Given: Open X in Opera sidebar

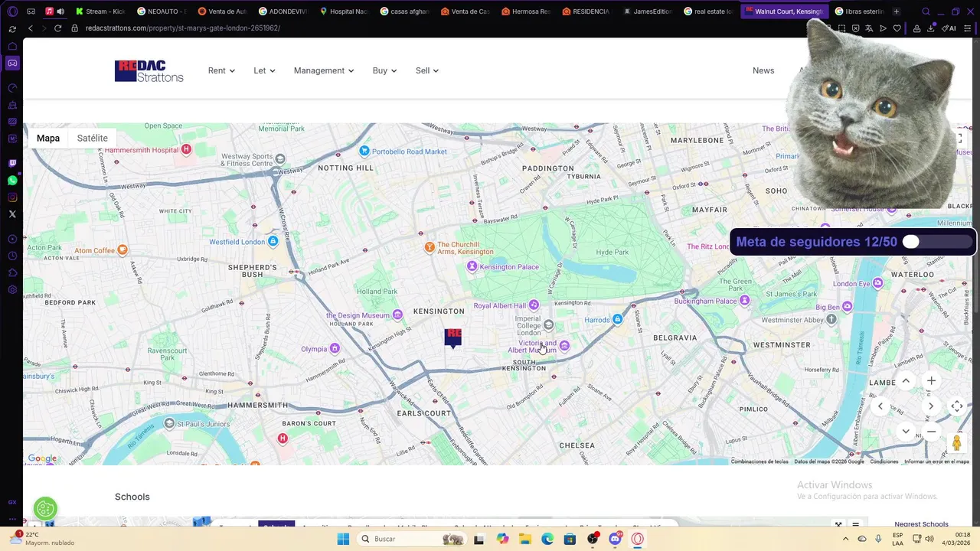Looking at the screenshot, I should (x=12, y=214).
